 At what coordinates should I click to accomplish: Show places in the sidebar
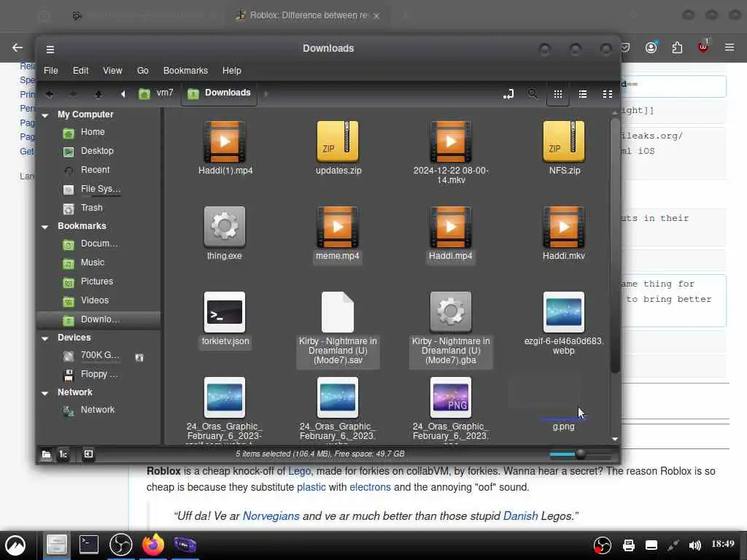(x=46, y=454)
